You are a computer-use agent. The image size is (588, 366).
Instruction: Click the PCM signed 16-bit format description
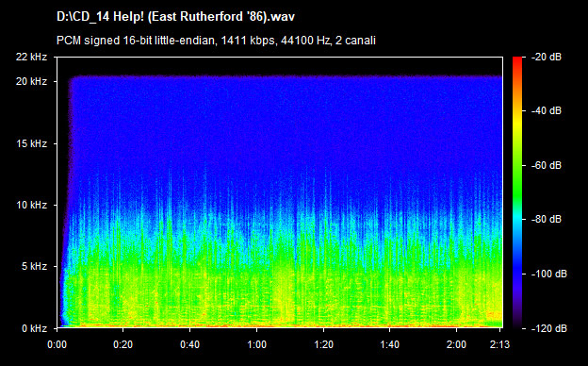pyautogui.click(x=216, y=41)
